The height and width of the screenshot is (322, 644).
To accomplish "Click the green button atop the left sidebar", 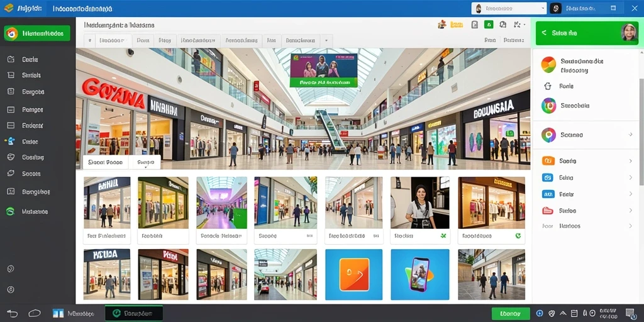I will [x=37, y=33].
